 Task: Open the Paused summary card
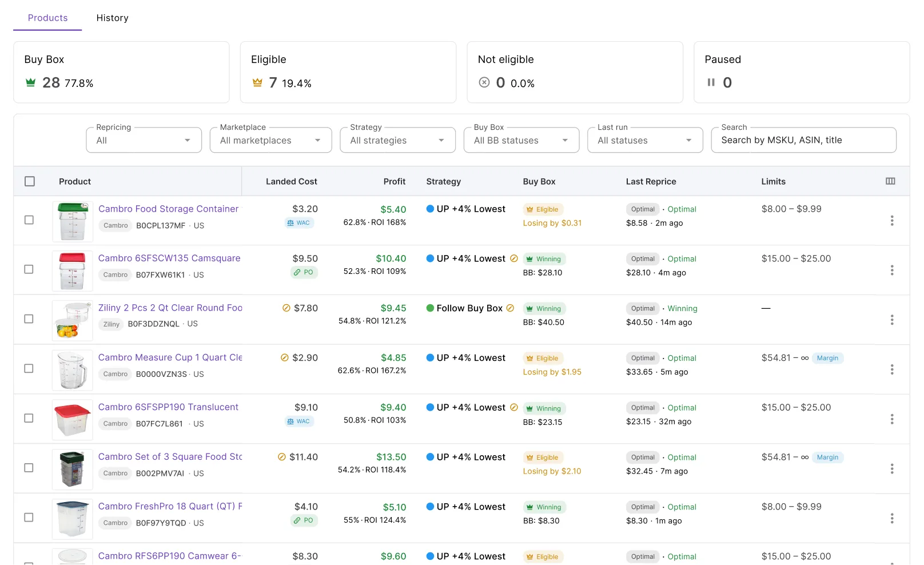[x=802, y=72]
